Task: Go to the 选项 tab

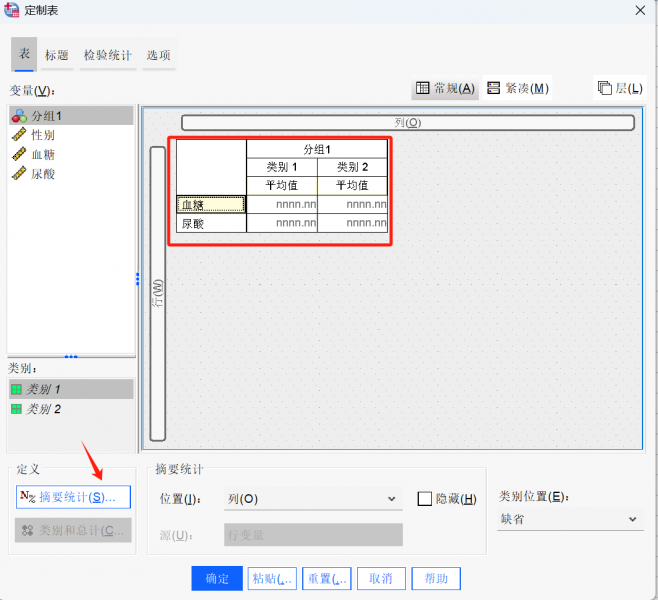Action: coord(159,55)
